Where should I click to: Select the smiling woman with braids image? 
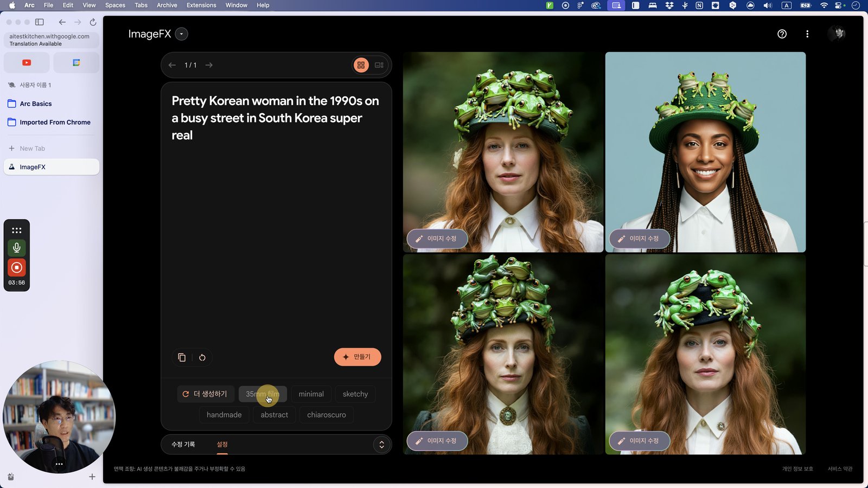705,152
